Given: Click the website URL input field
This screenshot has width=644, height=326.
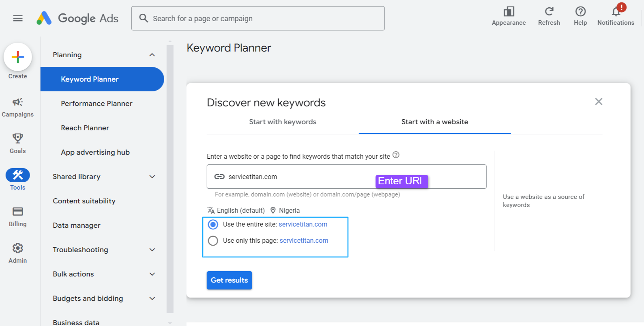Looking at the screenshot, I should (x=300, y=177).
